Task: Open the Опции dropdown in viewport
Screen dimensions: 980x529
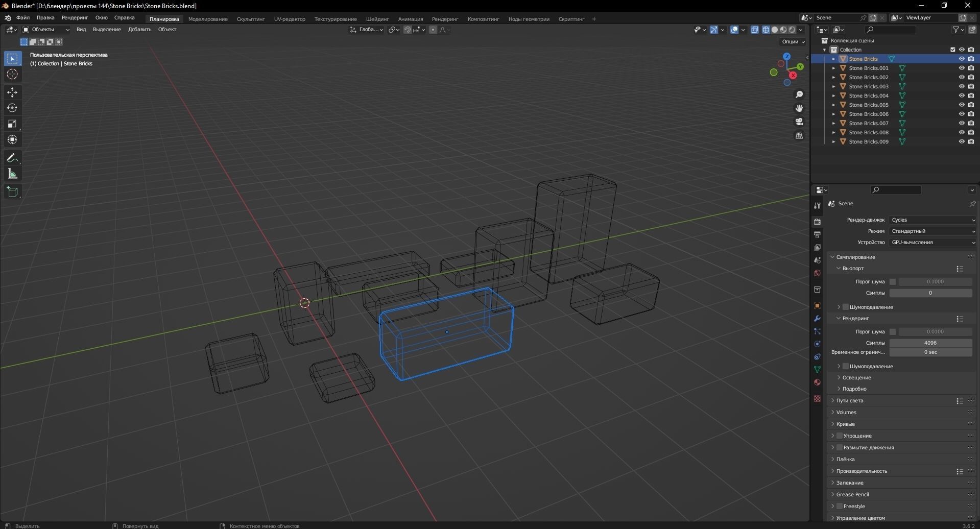Action: coord(793,42)
